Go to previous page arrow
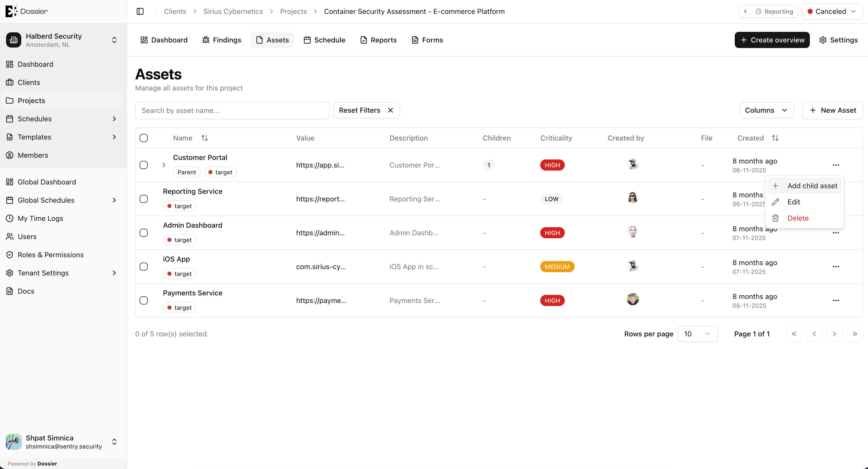 tap(814, 334)
